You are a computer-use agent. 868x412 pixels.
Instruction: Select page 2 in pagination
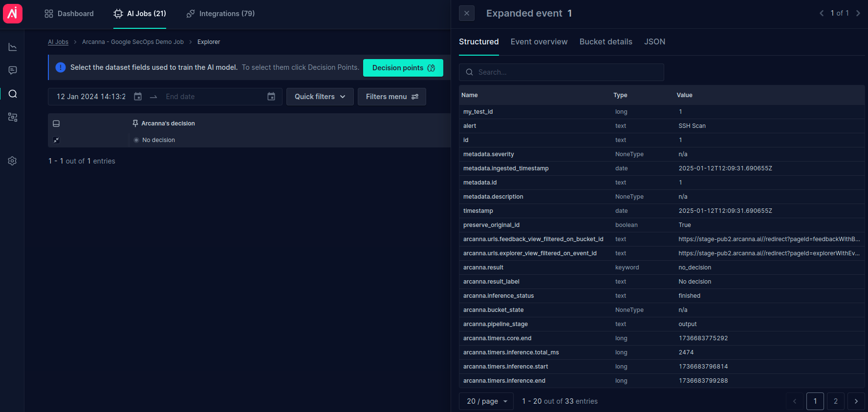836,401
